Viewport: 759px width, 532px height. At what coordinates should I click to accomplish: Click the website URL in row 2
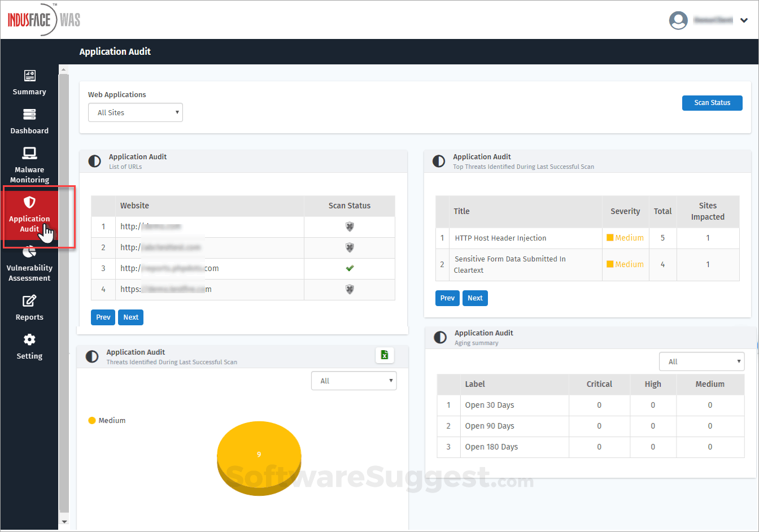point(160,247)
